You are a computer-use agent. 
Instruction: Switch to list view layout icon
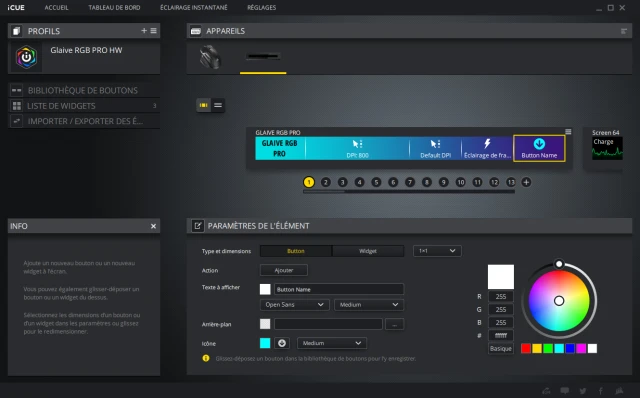coord(218,105)
